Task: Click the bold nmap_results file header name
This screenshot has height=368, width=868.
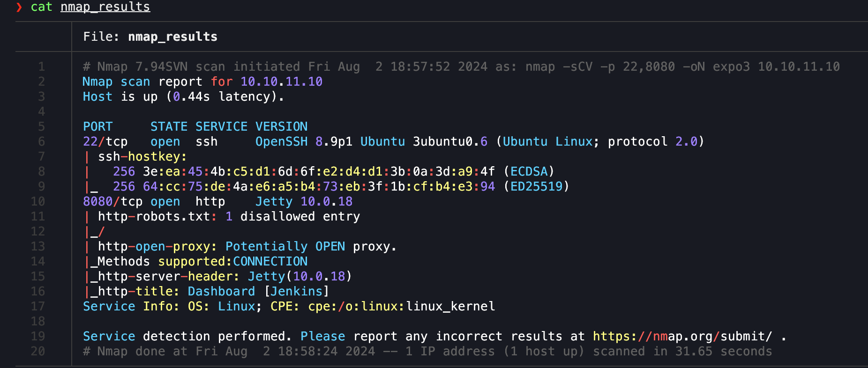Action: (172, 37)
